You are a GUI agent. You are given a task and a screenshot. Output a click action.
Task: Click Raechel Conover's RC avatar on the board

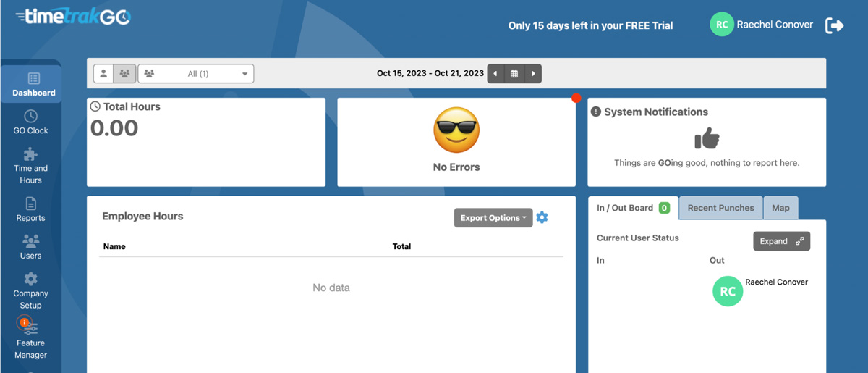point(728,291)
